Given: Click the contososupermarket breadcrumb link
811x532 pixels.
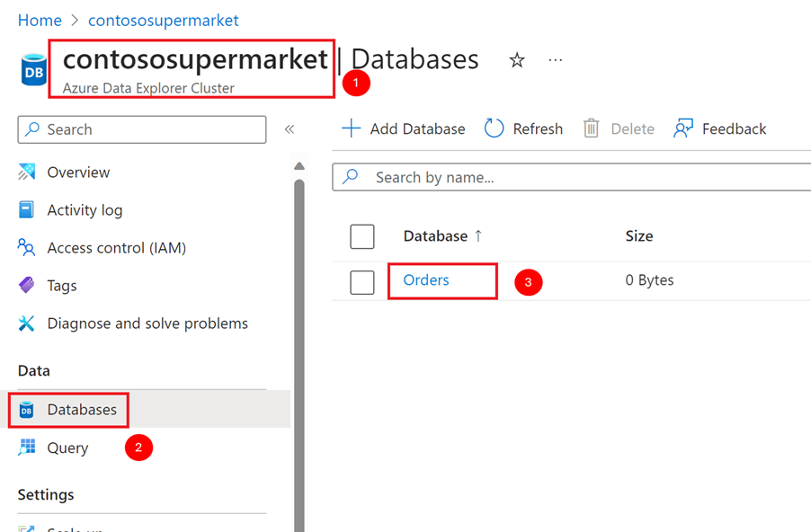Looking at the screenshot, I should pos(164,20).
